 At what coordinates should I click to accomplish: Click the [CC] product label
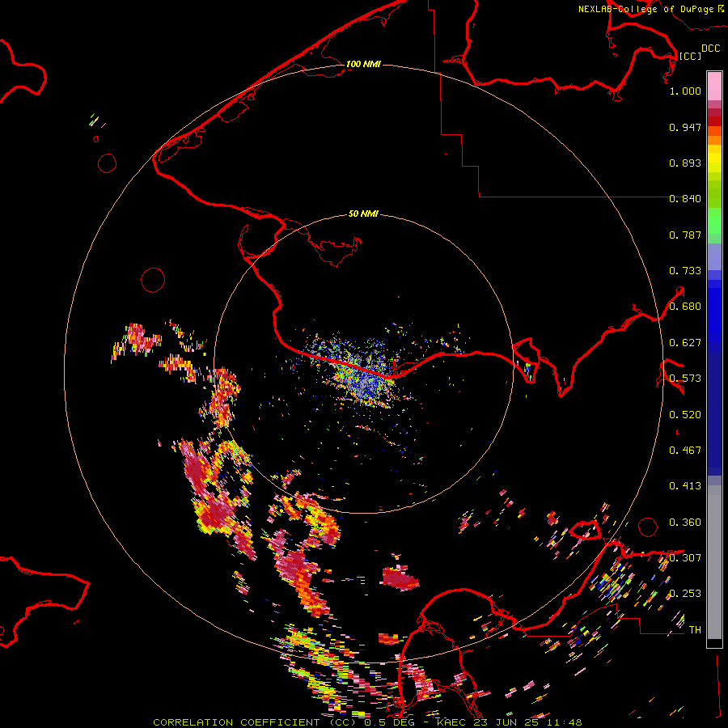(x=690, y=56)
